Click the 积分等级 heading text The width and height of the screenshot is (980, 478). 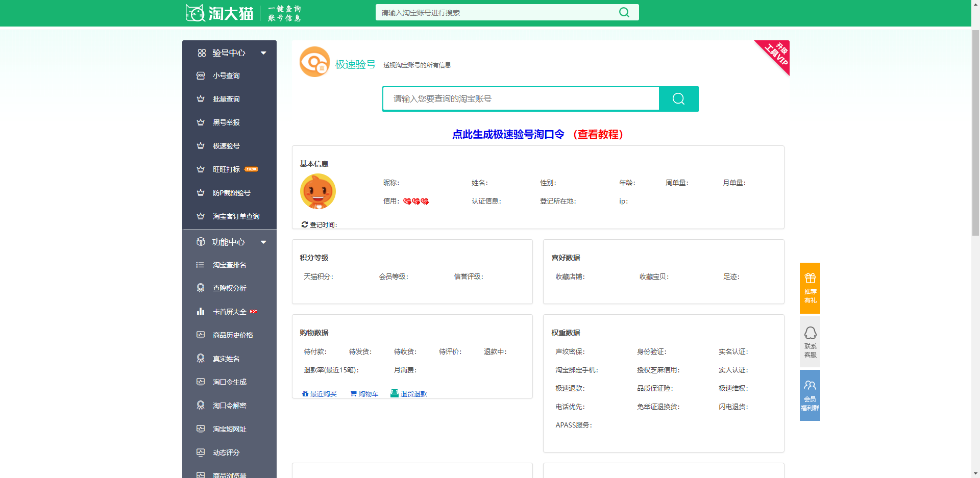(x=314, y=258)
